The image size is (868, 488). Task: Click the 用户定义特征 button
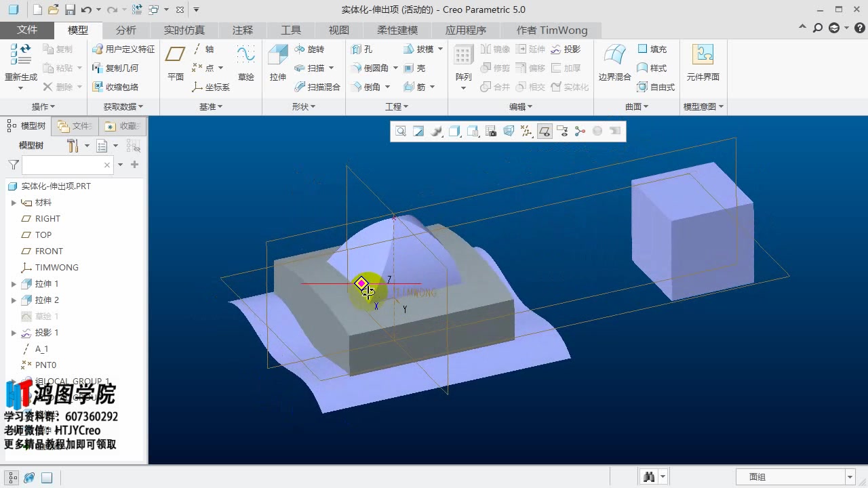coord(123,49)
